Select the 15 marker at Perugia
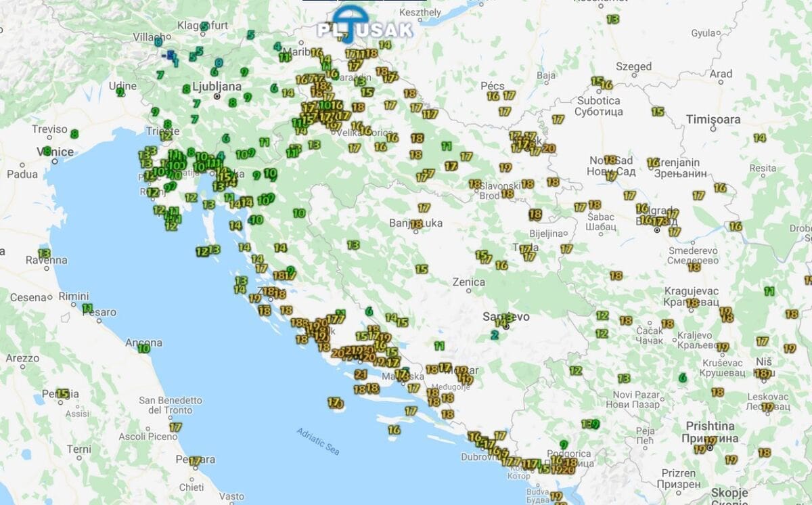 (x=63, y=393)
